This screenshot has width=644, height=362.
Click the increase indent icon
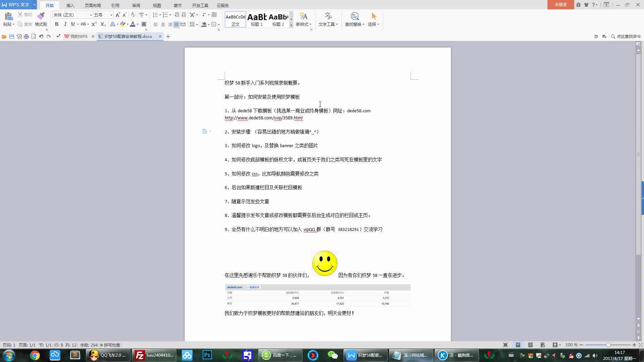tap(184, 15)
